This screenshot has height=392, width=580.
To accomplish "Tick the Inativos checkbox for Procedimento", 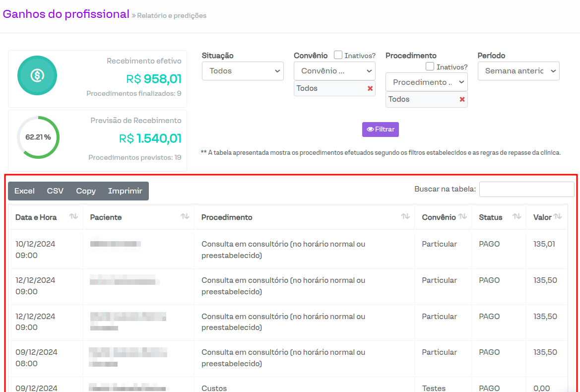I will pyautogui.click(x=430, y=66).
